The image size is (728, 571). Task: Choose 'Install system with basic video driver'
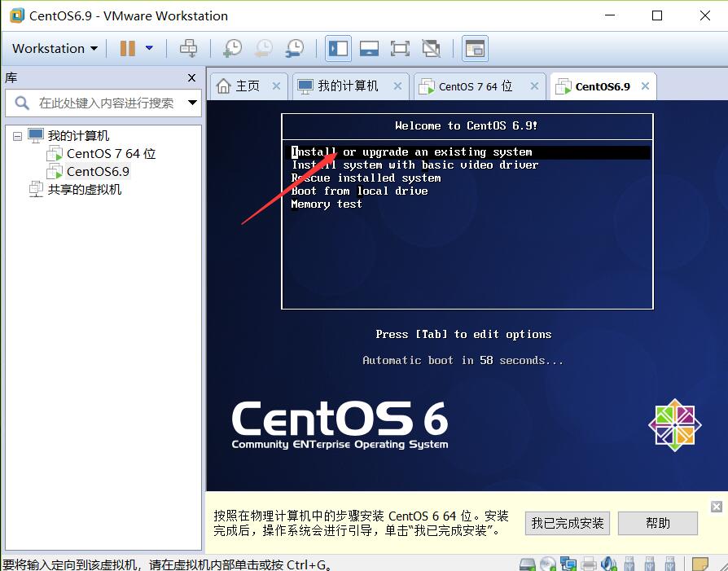414,165
